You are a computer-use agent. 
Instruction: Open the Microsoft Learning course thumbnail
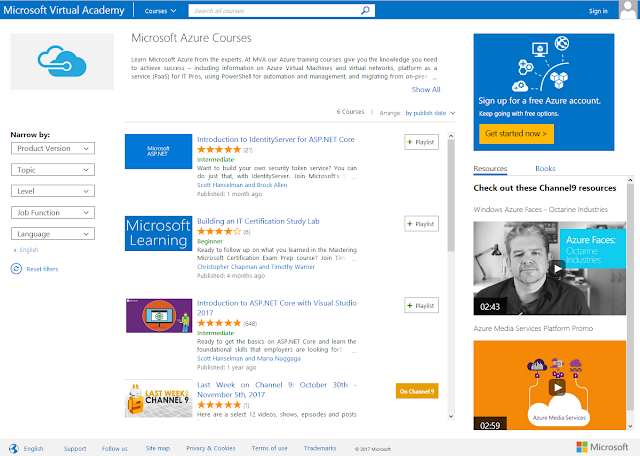click(x=158, y=233)
